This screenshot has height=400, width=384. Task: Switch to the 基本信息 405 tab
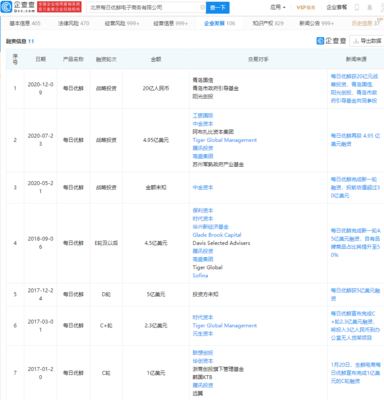click(25, 23)
